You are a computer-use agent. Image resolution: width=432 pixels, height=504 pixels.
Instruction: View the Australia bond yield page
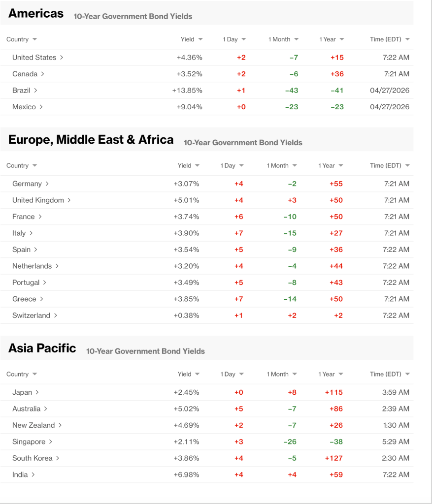click(x=27, y=409)
